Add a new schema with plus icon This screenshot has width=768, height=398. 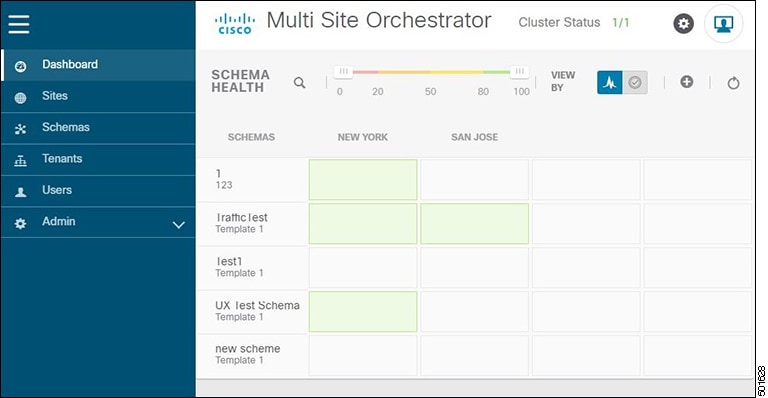[x=687, y=82]
